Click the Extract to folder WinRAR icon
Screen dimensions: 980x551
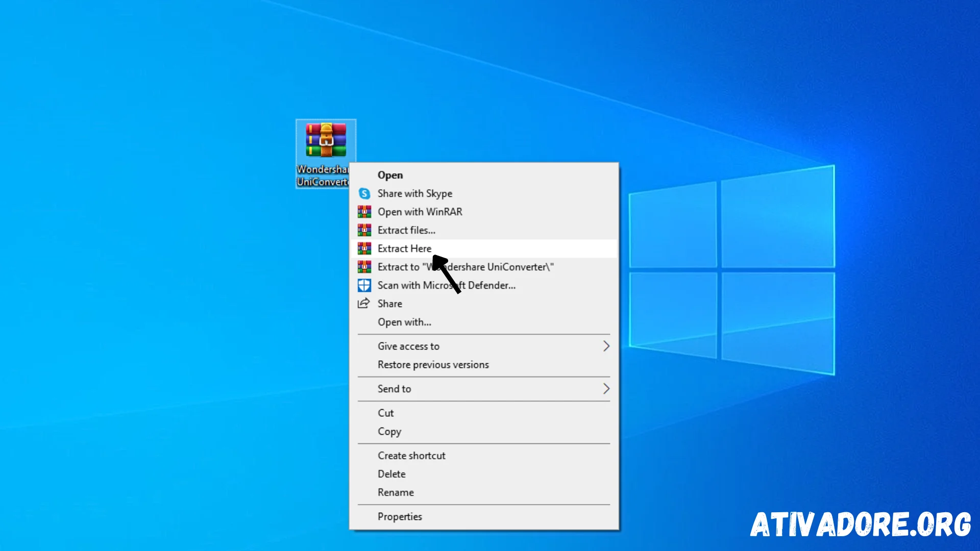point(364,266)
